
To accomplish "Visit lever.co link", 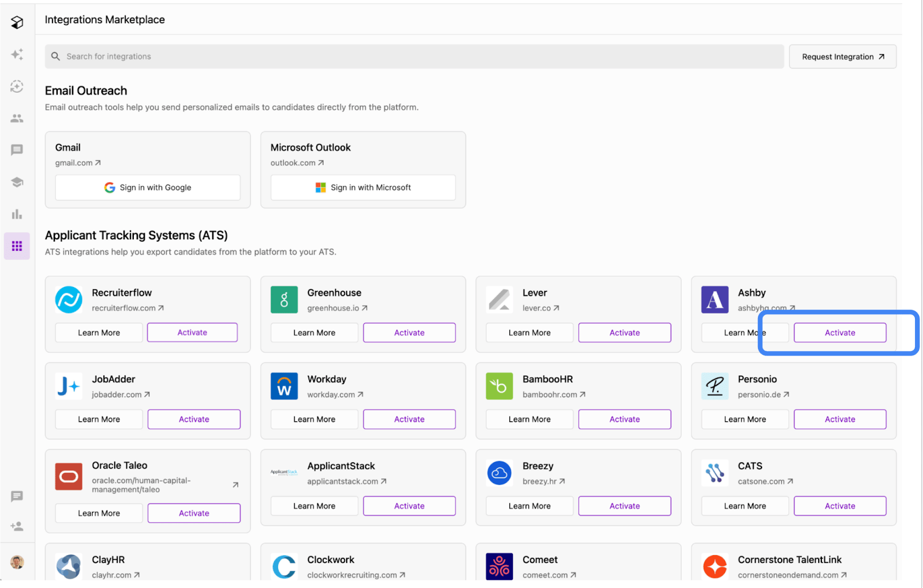I will tap(541, 308).
